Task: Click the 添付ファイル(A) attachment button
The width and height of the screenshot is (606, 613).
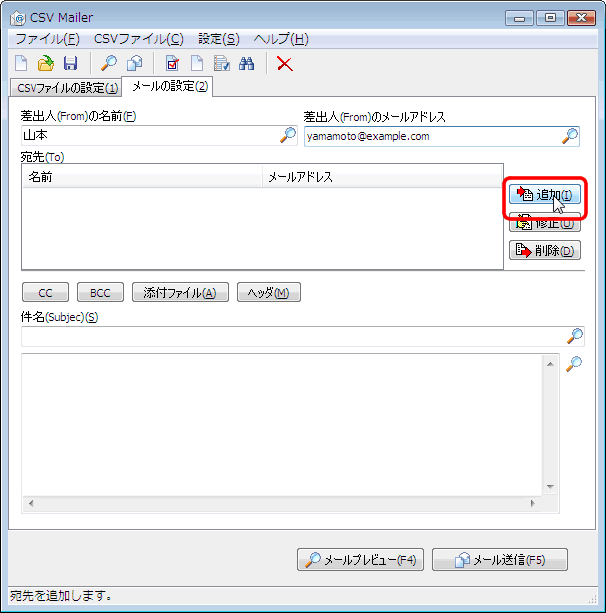Action: click(180, 293)
